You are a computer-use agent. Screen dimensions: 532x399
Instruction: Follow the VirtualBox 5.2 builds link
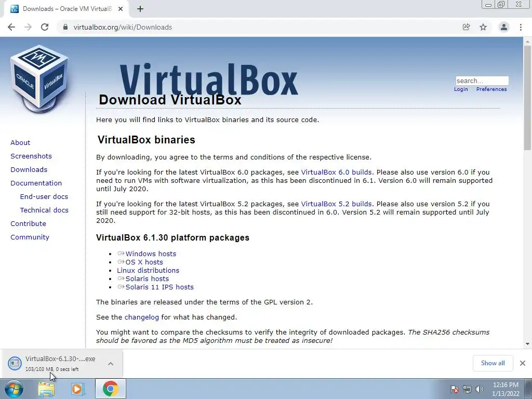(336, 204)
